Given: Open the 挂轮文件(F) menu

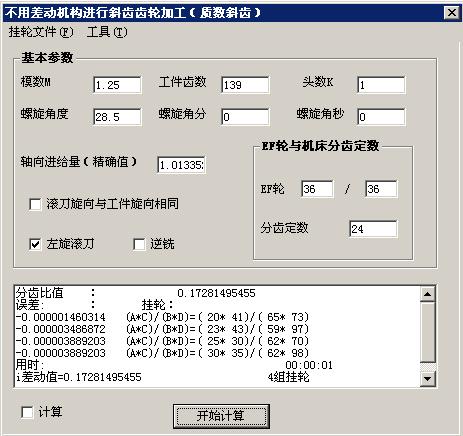Looking at the screenshot, I should [x=41, y=32].
